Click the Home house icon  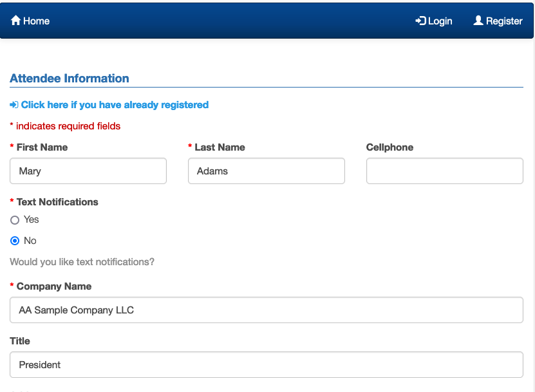pos(16,21)
